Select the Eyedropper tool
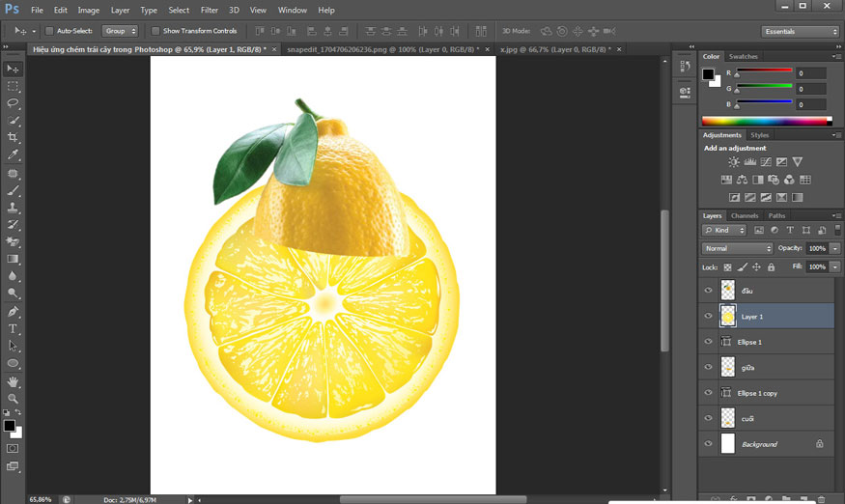845x504 pixels. pos(13,154)
